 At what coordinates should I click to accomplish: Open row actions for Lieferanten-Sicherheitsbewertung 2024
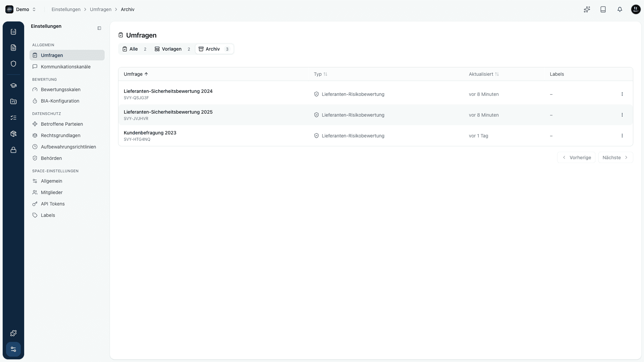[622, 94]
